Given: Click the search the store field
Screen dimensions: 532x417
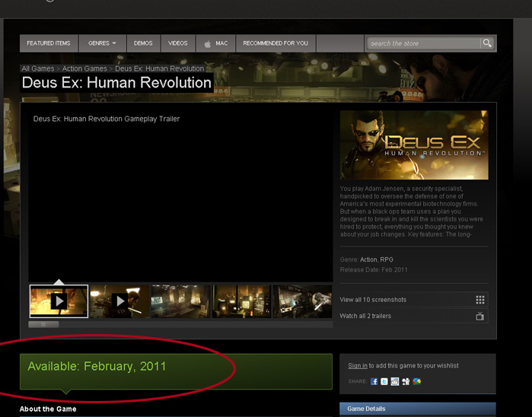Looking at the screenshot, I should [424, 43].
